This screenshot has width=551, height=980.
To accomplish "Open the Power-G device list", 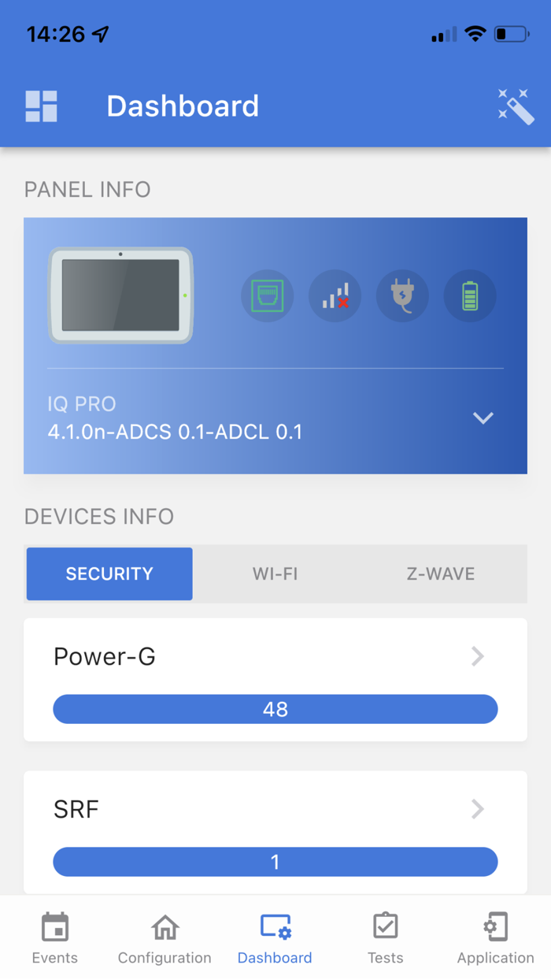I will 478,655.
